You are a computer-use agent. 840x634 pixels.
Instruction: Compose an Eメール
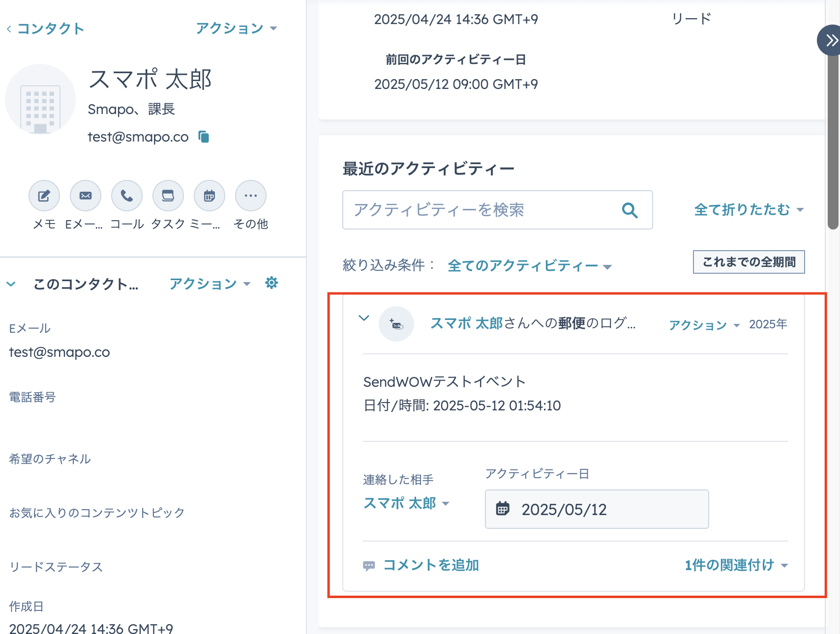(x=86, y=196)
